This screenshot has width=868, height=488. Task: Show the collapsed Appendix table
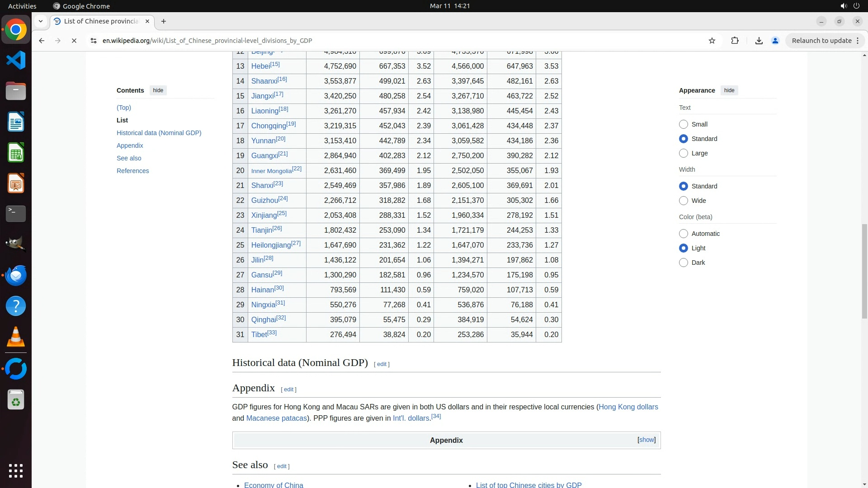click(x=646, y=440)
